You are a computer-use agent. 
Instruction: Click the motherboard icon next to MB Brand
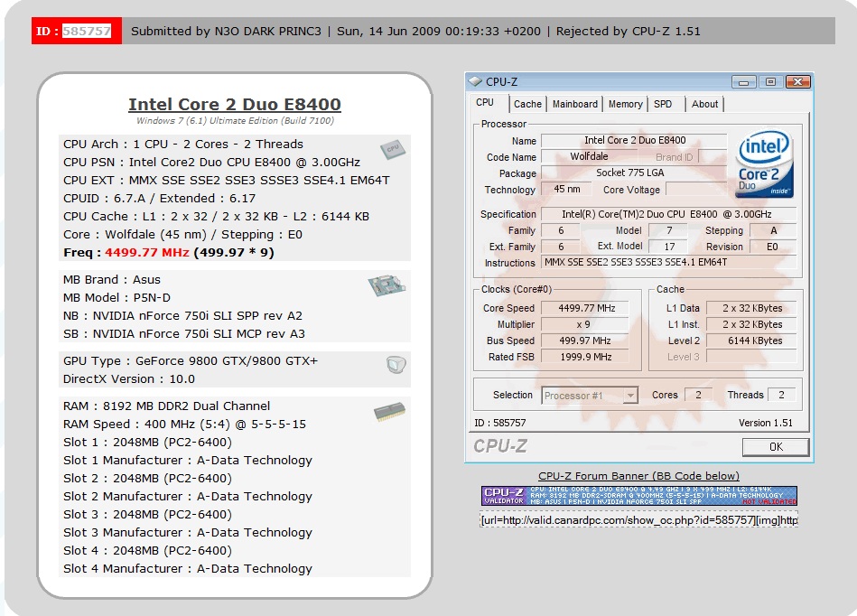tap(387, 285)
